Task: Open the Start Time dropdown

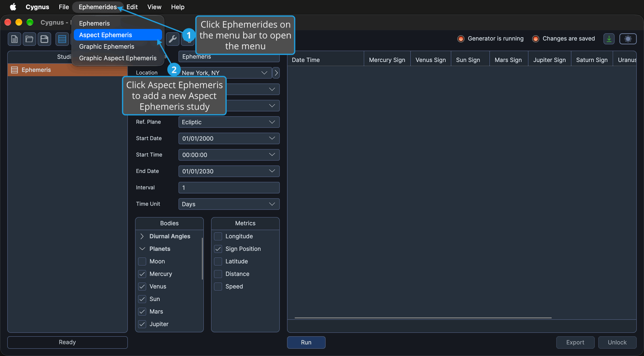Action: 229,155
